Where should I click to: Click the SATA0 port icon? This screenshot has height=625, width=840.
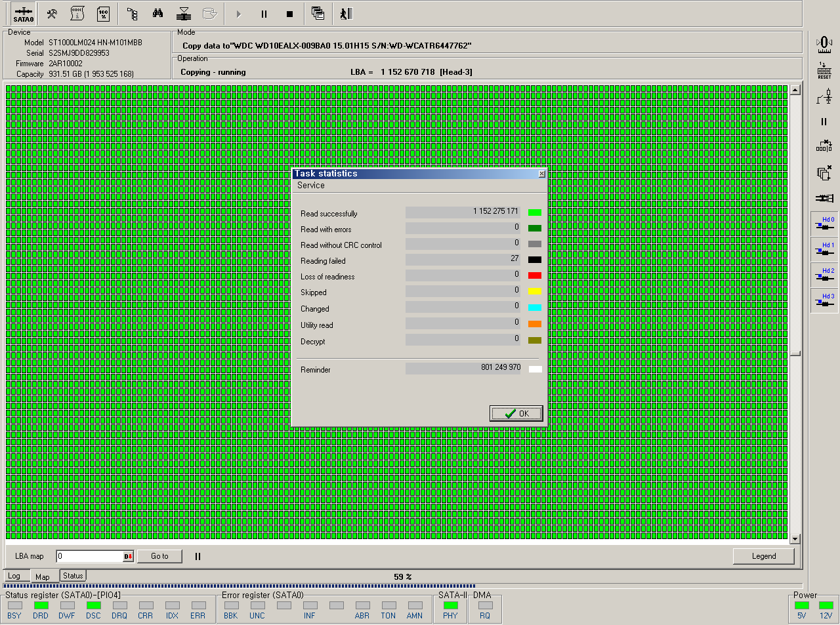tap(23, 14)
